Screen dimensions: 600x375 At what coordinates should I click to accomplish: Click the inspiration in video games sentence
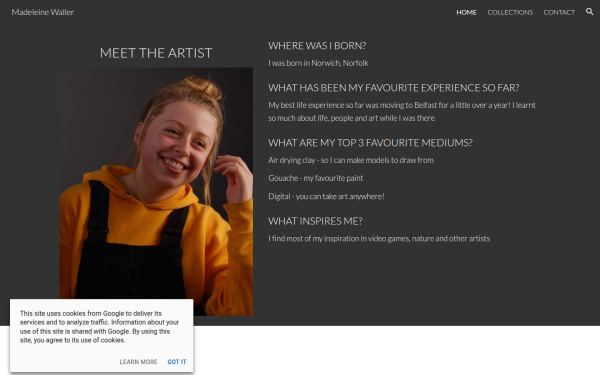tap(379, 238)
